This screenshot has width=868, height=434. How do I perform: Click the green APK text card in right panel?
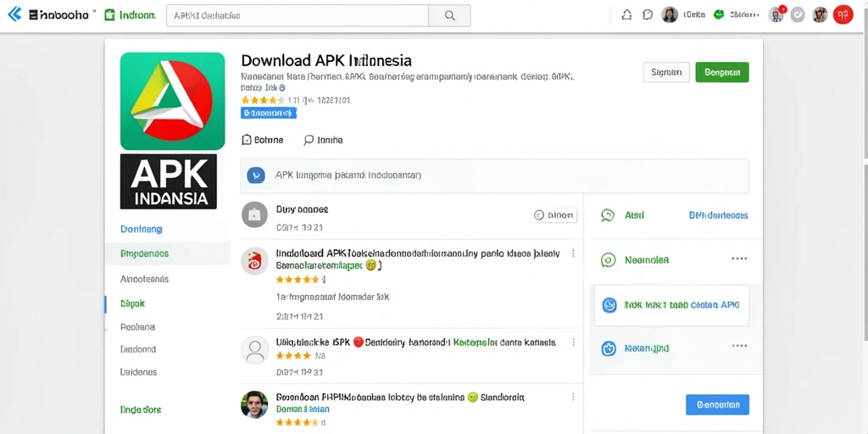click(671, 305)
